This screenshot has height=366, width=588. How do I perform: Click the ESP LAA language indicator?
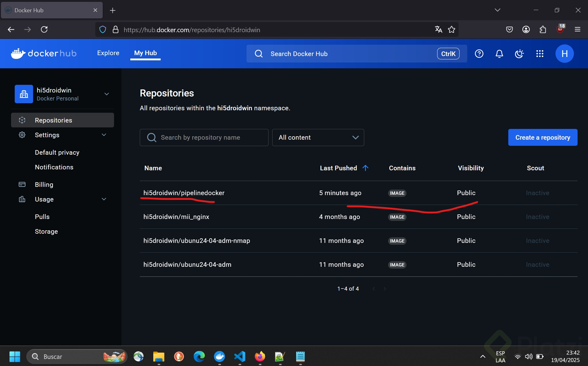click(500, 357)
